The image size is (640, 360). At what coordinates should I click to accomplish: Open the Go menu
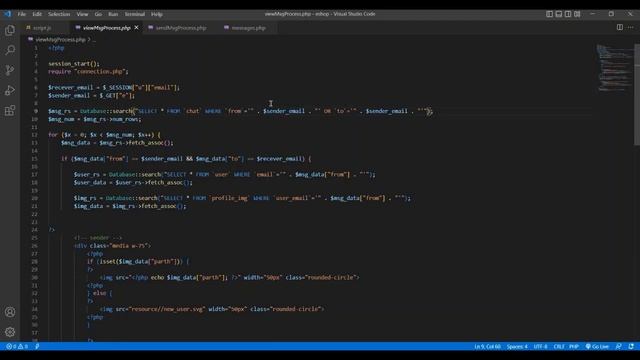pos(98,14)
